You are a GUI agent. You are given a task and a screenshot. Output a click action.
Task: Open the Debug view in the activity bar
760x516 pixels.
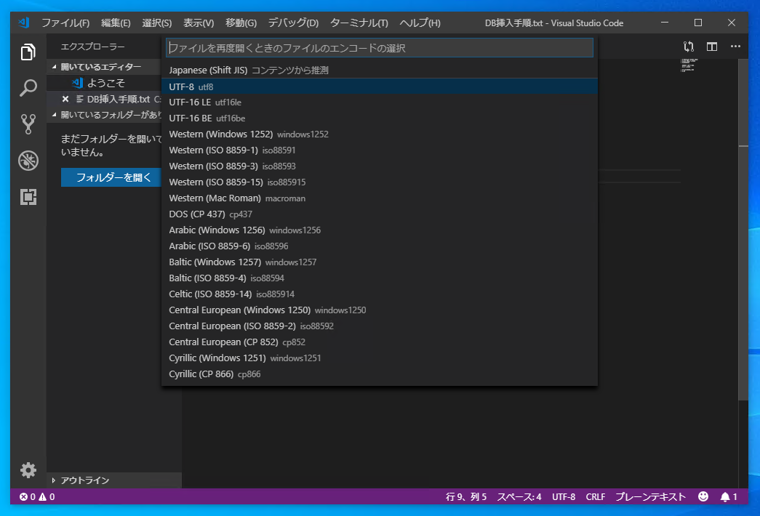click(x=28, y=160)
